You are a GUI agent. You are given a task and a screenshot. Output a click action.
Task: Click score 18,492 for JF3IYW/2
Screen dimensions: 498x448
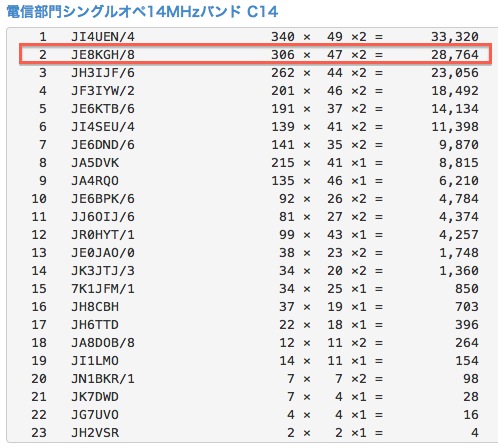(x=455, y=90)
